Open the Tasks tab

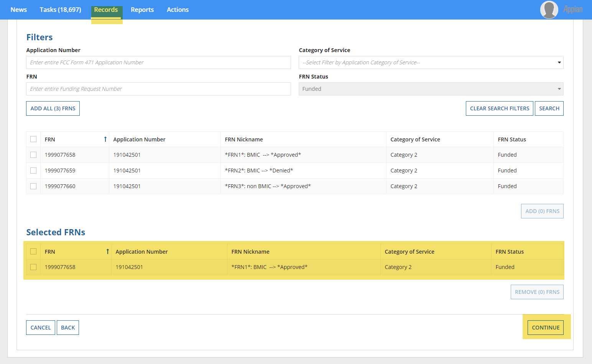60,10
